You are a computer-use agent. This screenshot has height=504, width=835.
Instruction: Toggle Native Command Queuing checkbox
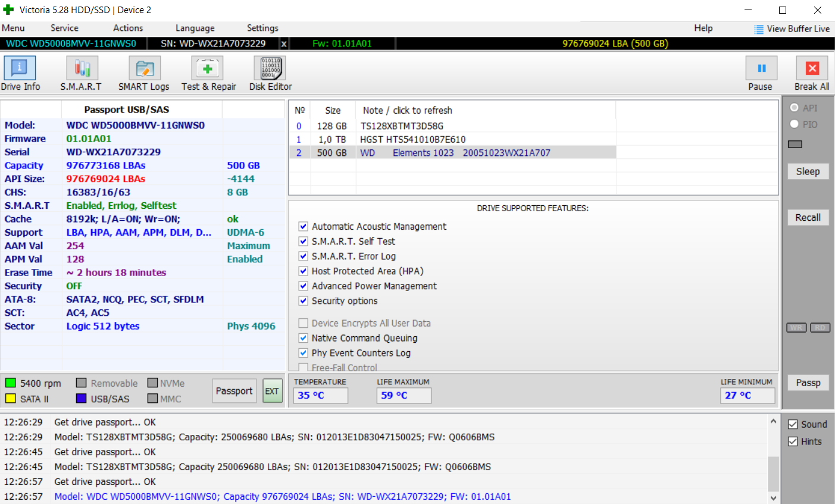[x=304, y=338]
